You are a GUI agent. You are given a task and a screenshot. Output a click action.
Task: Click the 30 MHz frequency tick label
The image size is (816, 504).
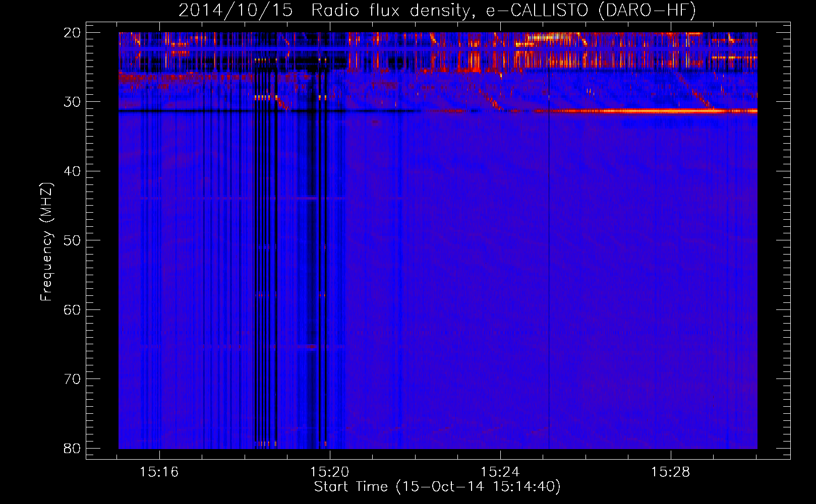[x=72, y=102]
